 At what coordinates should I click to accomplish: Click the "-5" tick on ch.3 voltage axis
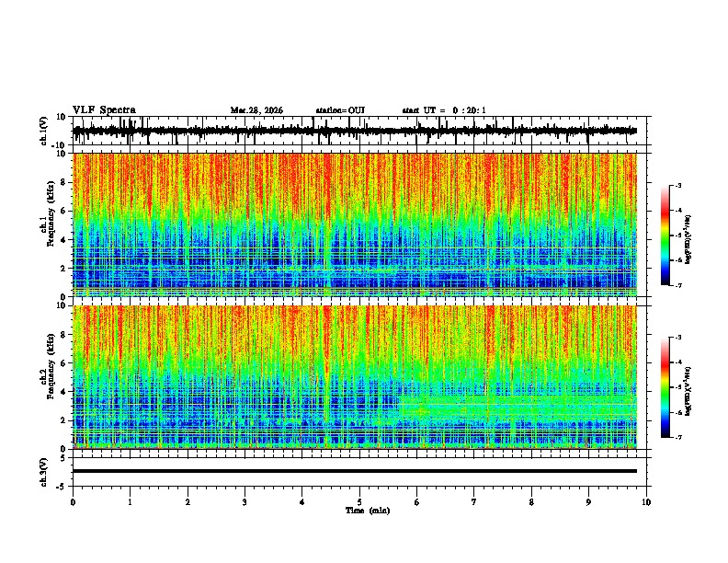click(x=62, y=487)
